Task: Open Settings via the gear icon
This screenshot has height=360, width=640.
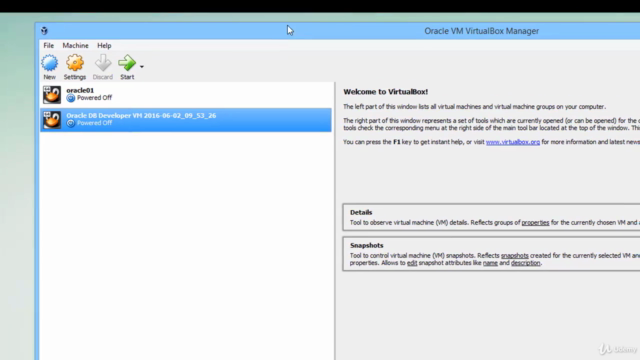Action: (75, 63)
